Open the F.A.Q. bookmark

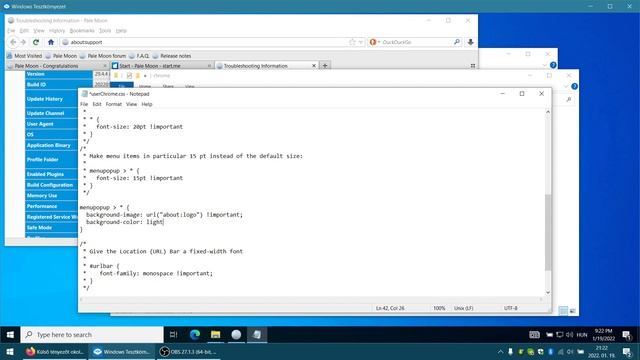(x=139, y=56)
